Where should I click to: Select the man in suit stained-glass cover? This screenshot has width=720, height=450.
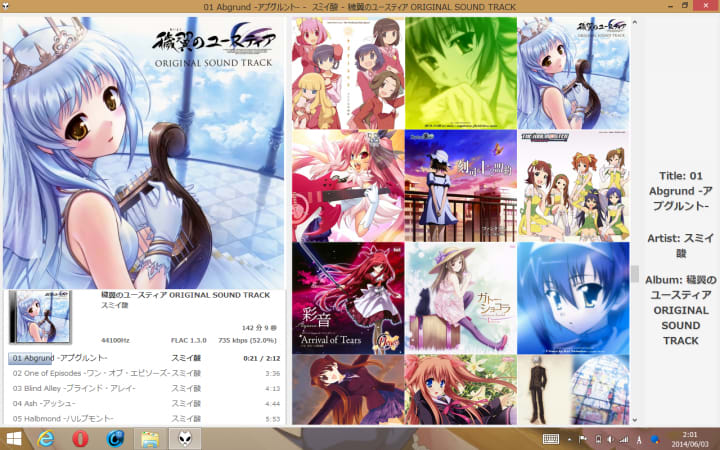(573, 389)
